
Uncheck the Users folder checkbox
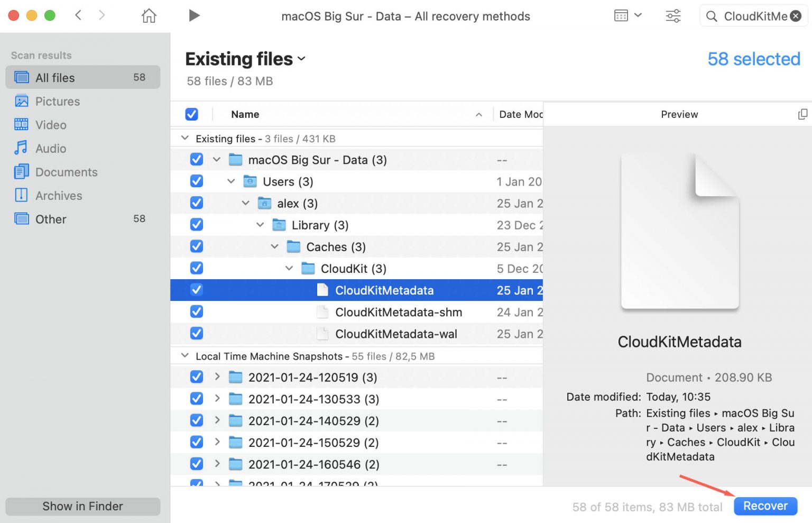(x=196, y=181)
